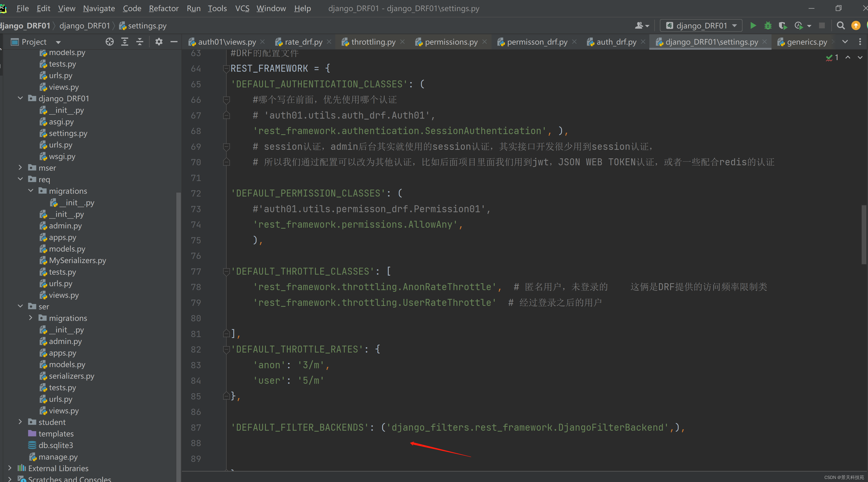Viewport: 868px width, 482px height.
Task: Show hidden editor tabs chevron
Action: 845,42
